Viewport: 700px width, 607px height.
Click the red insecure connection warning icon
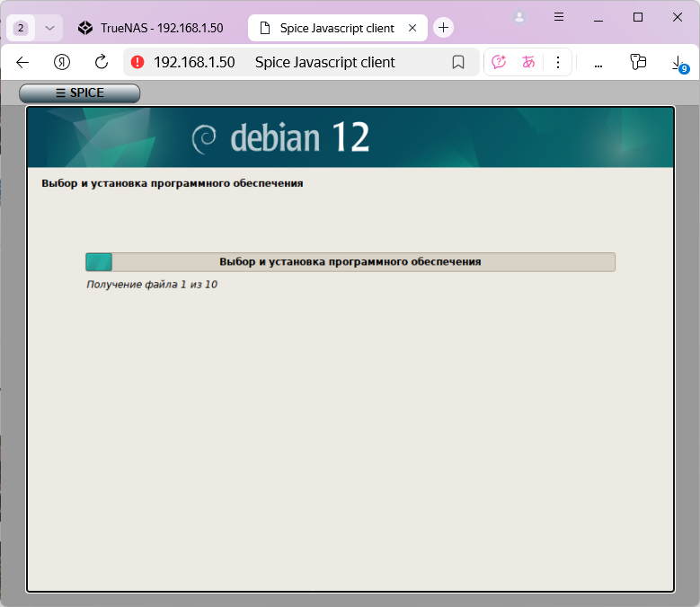tap(137, 62)
